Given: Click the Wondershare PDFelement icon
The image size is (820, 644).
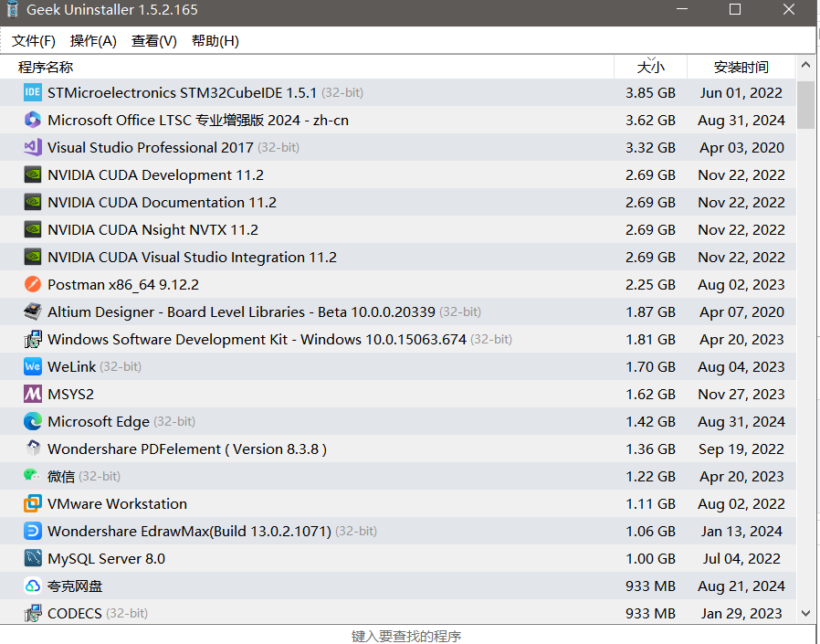Looking at the screenshot, I should 33,449.
